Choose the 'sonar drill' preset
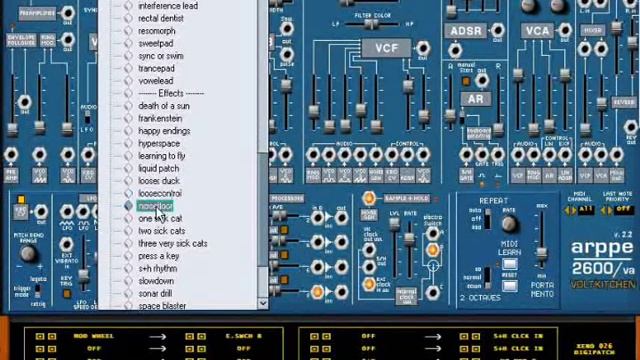The width and height of the screenshot is (640, 360). pyautogui.click(x=155, y=293)
